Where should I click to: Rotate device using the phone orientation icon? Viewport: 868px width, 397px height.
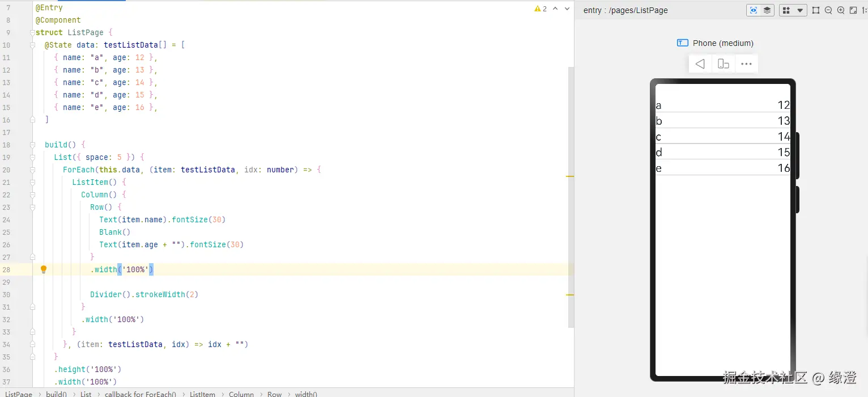coord(724,64)
